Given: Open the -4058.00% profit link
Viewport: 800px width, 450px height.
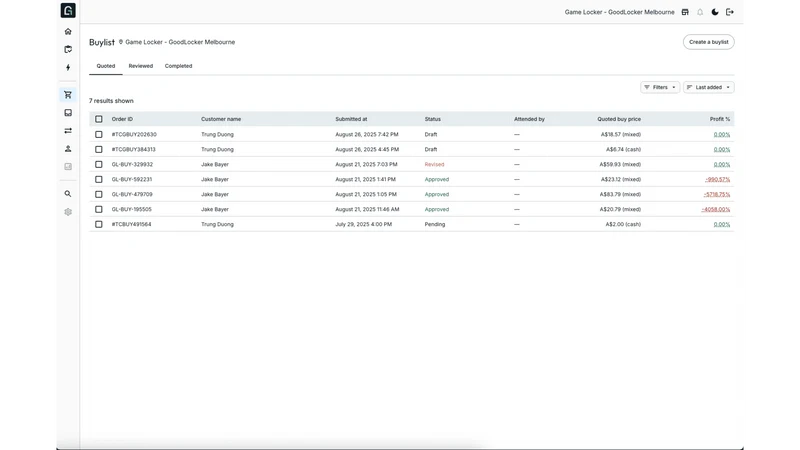Looking at the screenshot, I should click(x=716, y=209).
